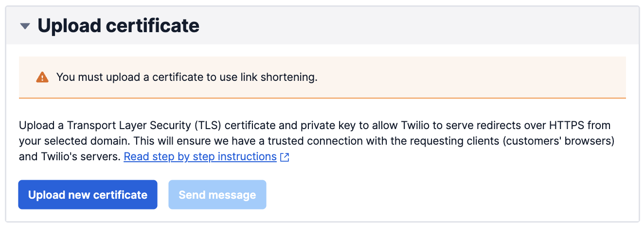Collapse the Upload certificate section triangle
The height and width of the screenshot is (227, 644).
click(x=25, y=26)
